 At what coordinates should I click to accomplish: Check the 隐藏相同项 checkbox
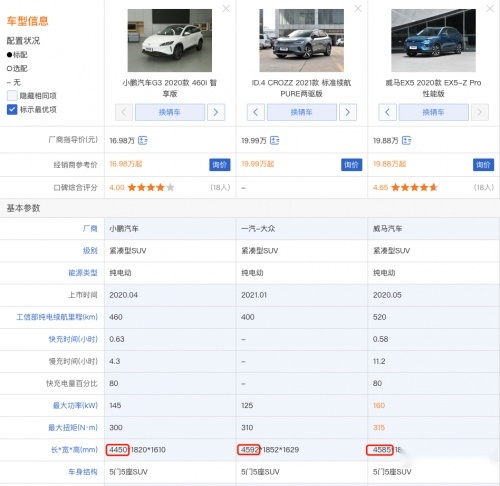click(x=12, y=96)
